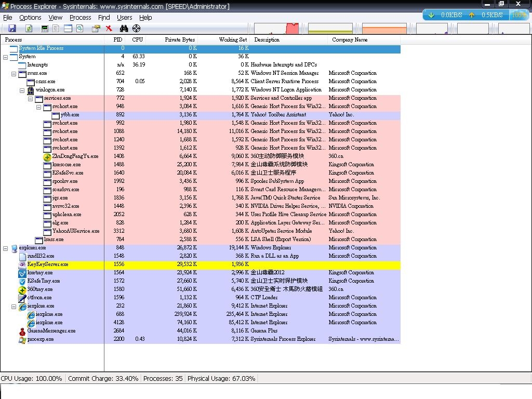Select the highlighted KeyKeyServer.exe process row
Screen dimensions: 532x399
48,264
